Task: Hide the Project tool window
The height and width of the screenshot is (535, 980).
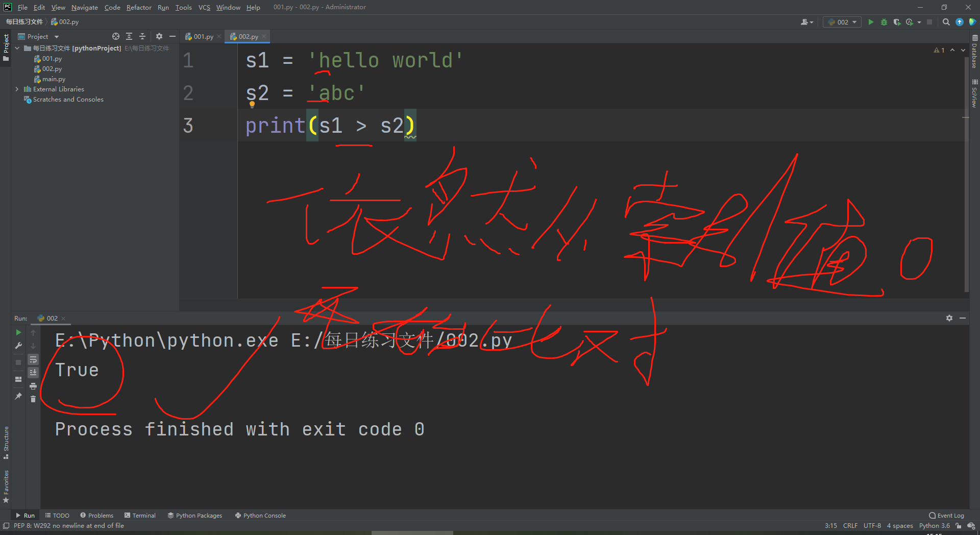Action: 173,36
